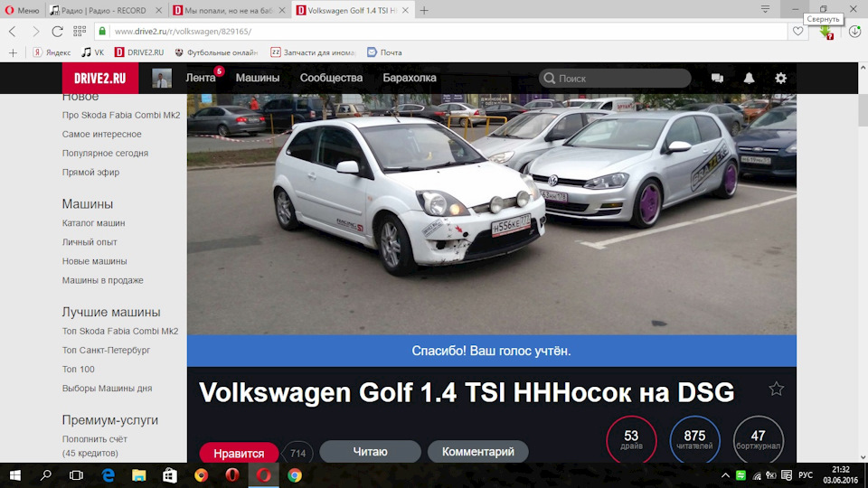Open the 714 likes counter

coord(297,453)
